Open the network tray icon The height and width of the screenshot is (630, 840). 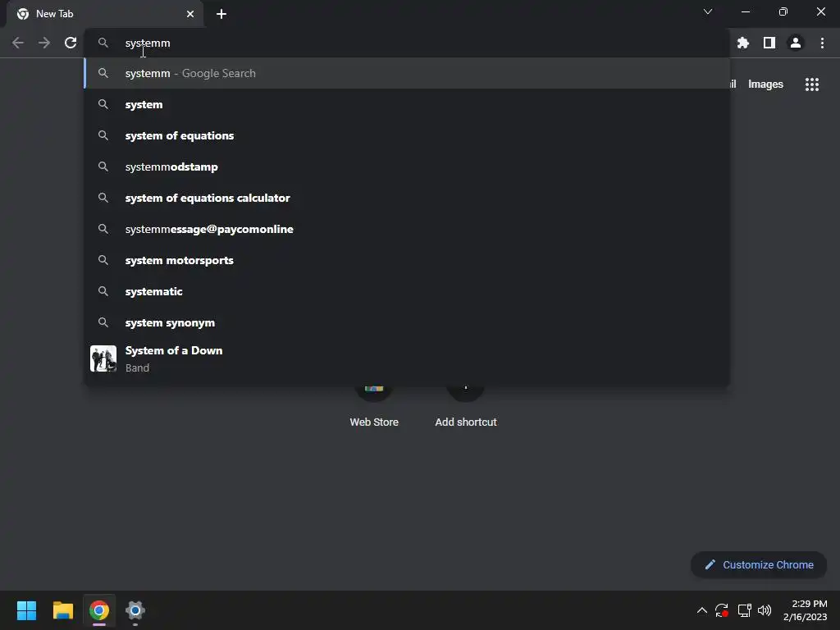(x=744, y=610)
